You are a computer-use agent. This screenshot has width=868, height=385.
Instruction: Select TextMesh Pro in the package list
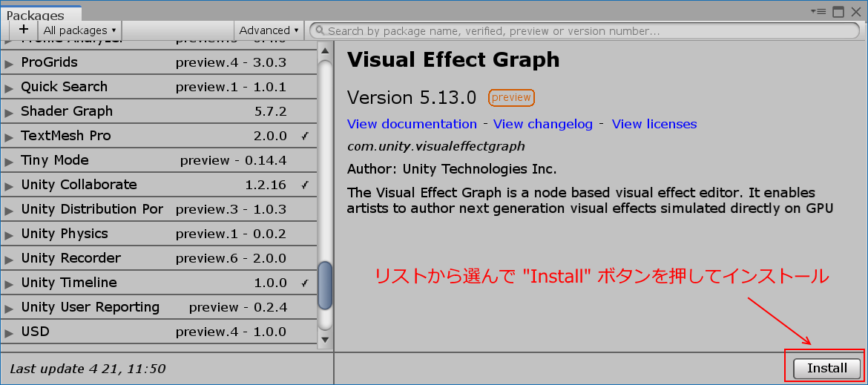point(159,136)
